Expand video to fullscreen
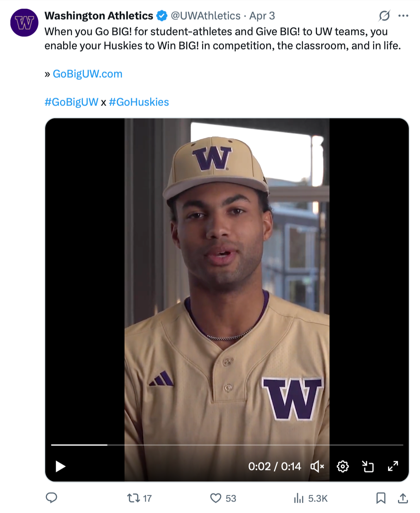This screenshot has width=420, height=513. [x=393, y=466]
